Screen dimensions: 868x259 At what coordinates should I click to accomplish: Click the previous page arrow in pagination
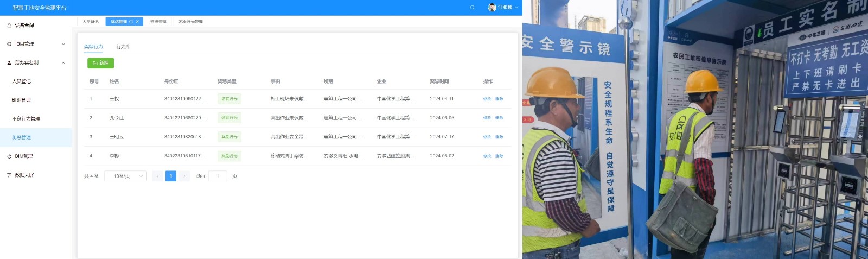point(157,176)
